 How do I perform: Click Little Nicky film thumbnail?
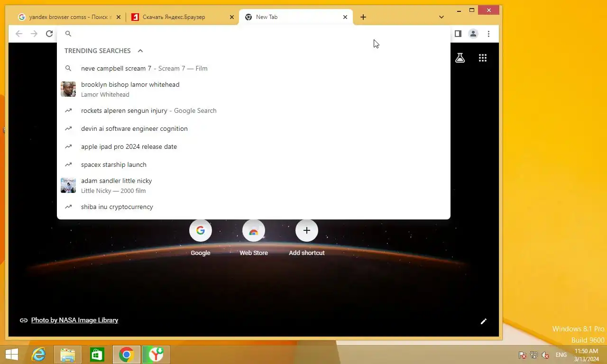[68, 185]
